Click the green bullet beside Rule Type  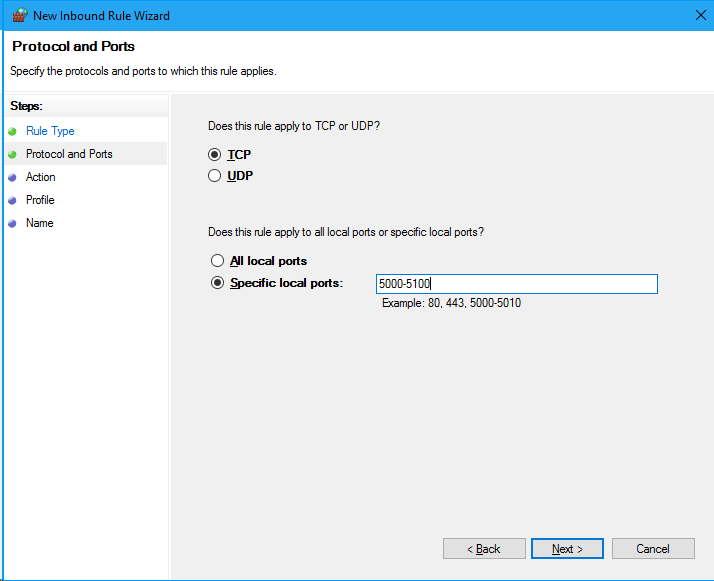point(12,132)
